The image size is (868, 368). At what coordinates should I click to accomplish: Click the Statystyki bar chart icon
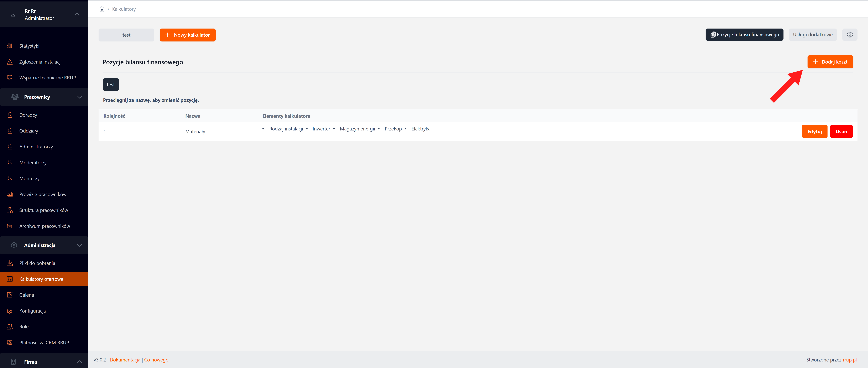pos(9,46)
